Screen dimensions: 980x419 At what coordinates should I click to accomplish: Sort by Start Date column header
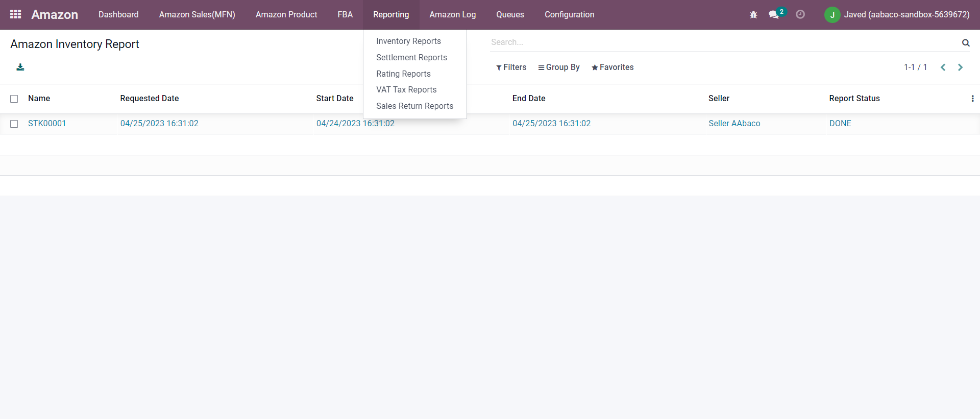coord(335,98)
